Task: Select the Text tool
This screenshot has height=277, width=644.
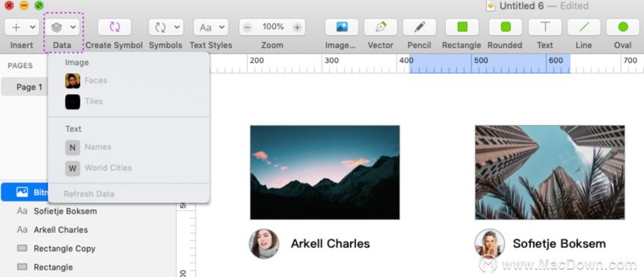Action: pos(545,27)
